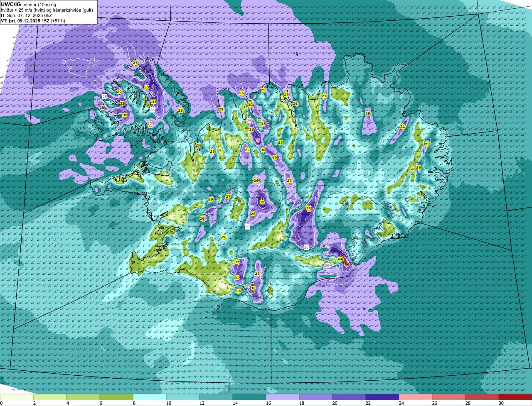This screenshot has height=406, width=532.
Task: Click the title line "UWC/IG: Vindur (10m) og"
Action: (x=28, y=4)
